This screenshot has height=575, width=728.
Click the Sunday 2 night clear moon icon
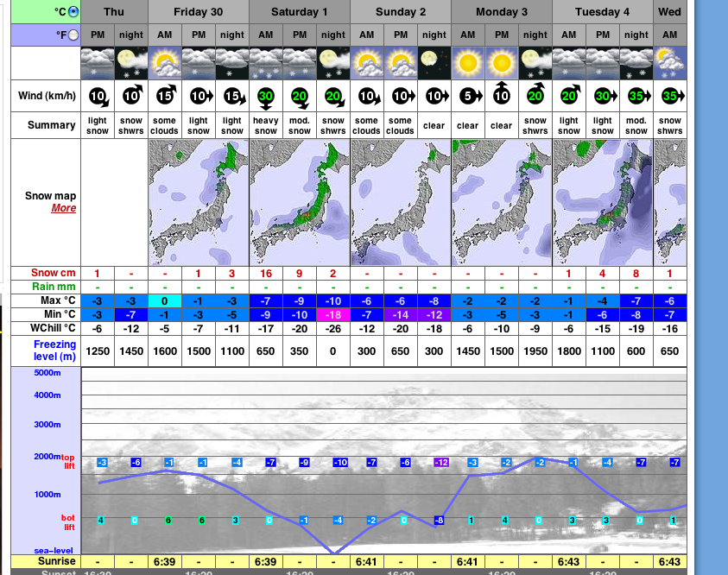[434, 63]
